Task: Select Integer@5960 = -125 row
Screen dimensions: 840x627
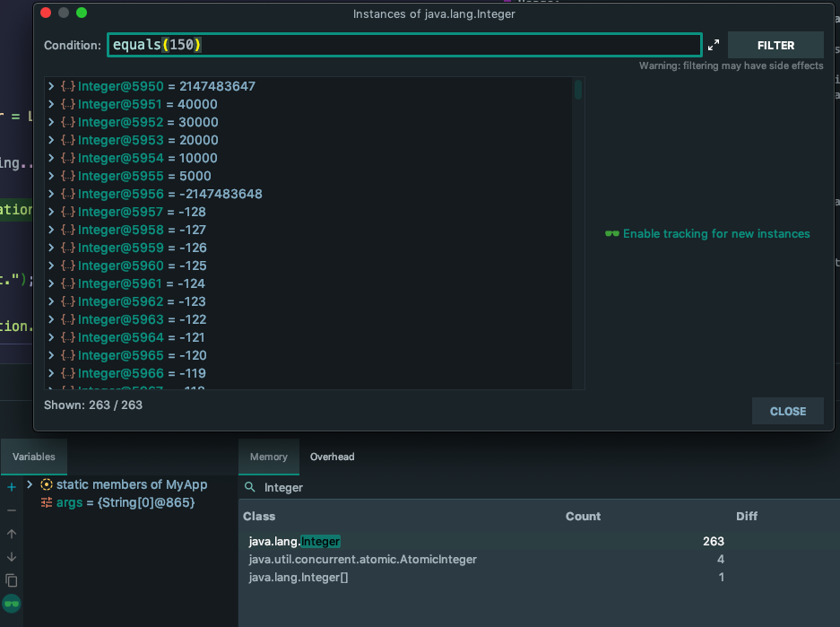Action: [308, 266]
